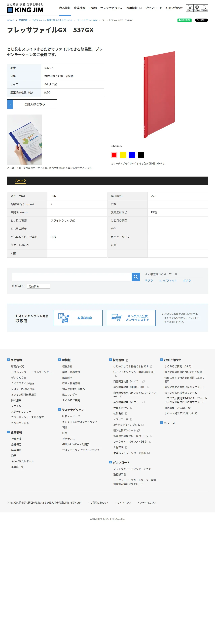Open footer link カタログを見る
This screenshot has height=644, width=215.
[x=20, y=423]
